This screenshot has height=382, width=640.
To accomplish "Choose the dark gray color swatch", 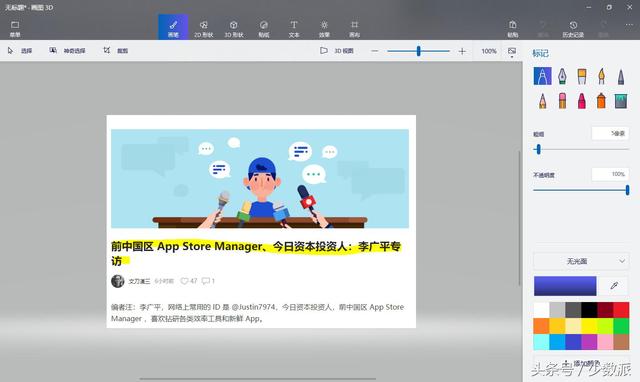I will pyautogui.click(x=573, y=310).
